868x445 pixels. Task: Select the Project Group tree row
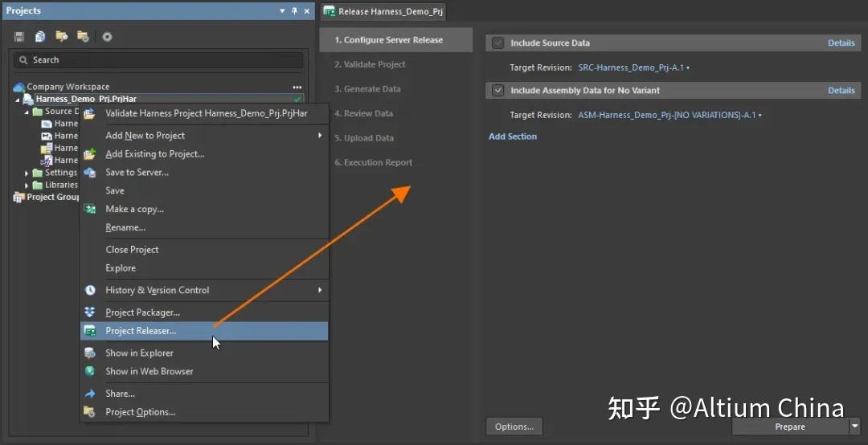point(47,197)
